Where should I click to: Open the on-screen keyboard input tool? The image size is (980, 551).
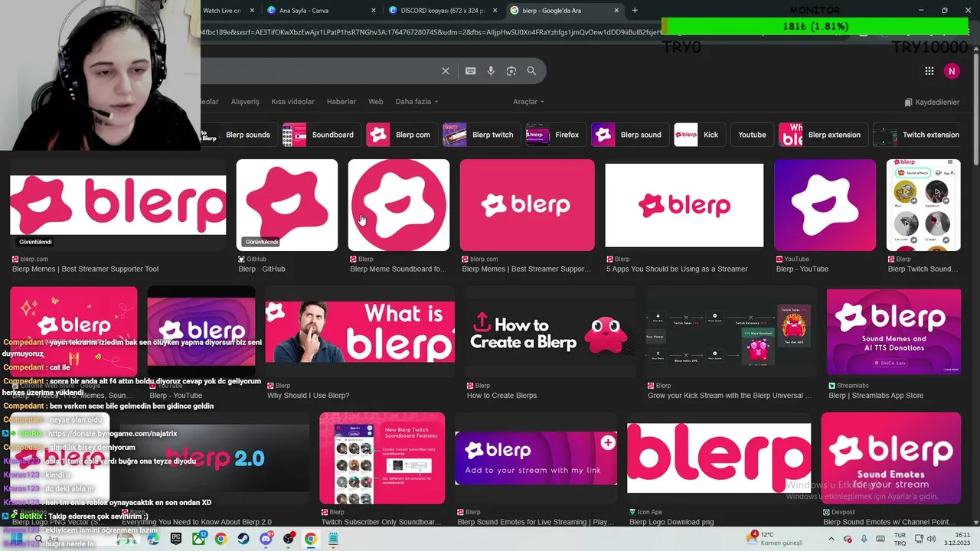(x=470, y=70)
